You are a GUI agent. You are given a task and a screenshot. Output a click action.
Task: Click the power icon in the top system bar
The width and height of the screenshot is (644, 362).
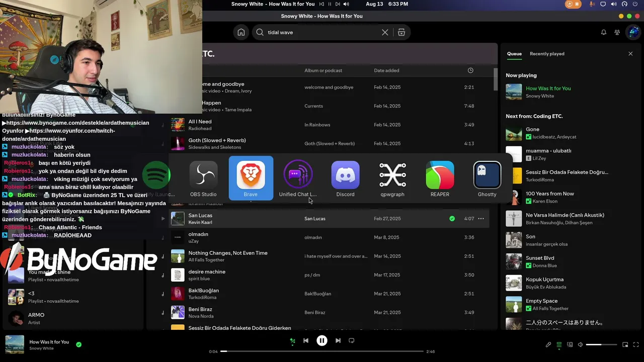[635, 4]
